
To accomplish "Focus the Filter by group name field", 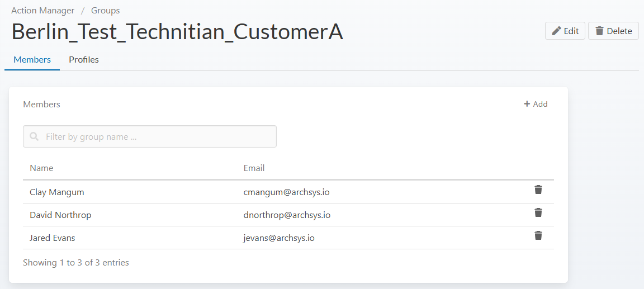I will pos(157,136).
